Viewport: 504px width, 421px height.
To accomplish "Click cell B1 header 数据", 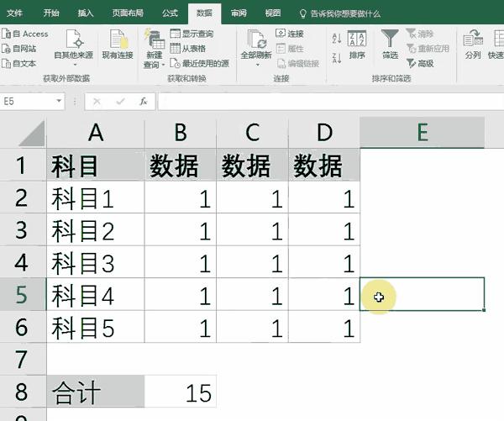I will (181, 165).
